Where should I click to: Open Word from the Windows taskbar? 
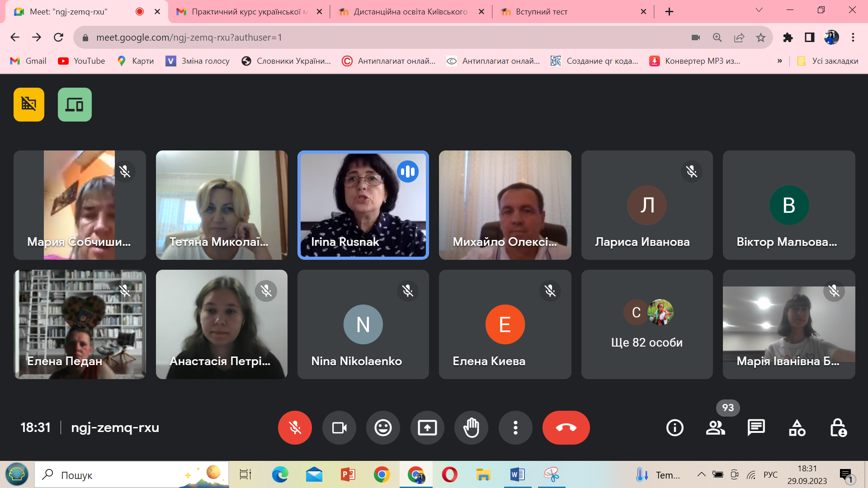517,475
